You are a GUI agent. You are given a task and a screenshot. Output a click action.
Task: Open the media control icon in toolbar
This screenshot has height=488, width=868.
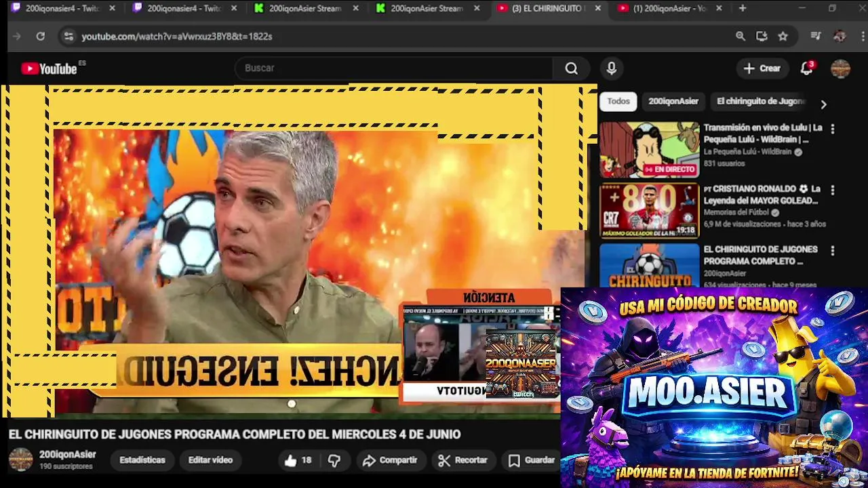816,36
